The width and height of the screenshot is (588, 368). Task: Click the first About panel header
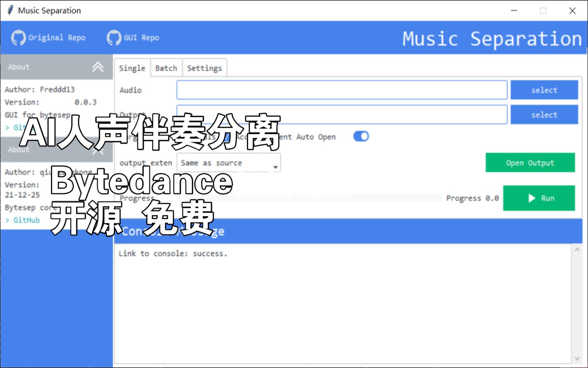(56, 67)
